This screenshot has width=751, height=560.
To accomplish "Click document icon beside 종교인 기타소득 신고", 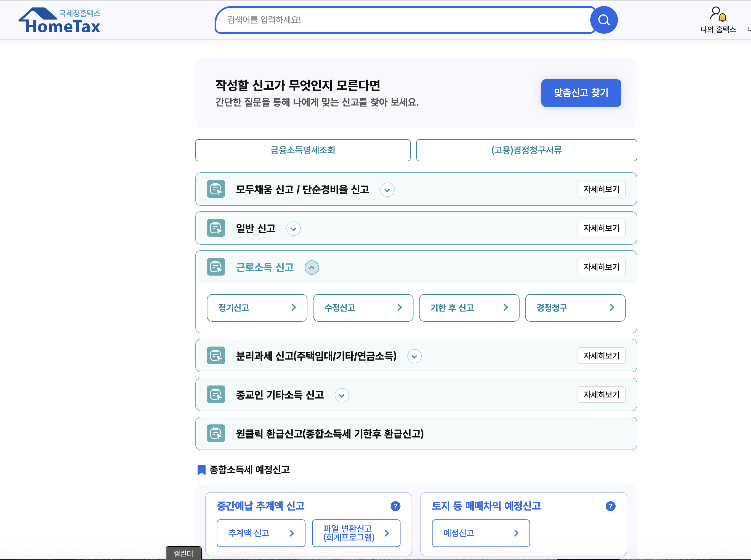I will pos(216,395).
